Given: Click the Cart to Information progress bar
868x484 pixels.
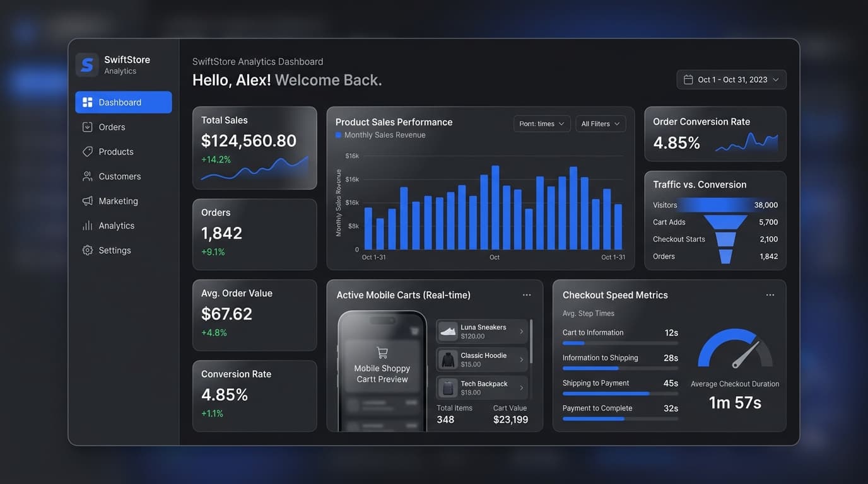Looking at the screenshot, I should coord(620,343).
